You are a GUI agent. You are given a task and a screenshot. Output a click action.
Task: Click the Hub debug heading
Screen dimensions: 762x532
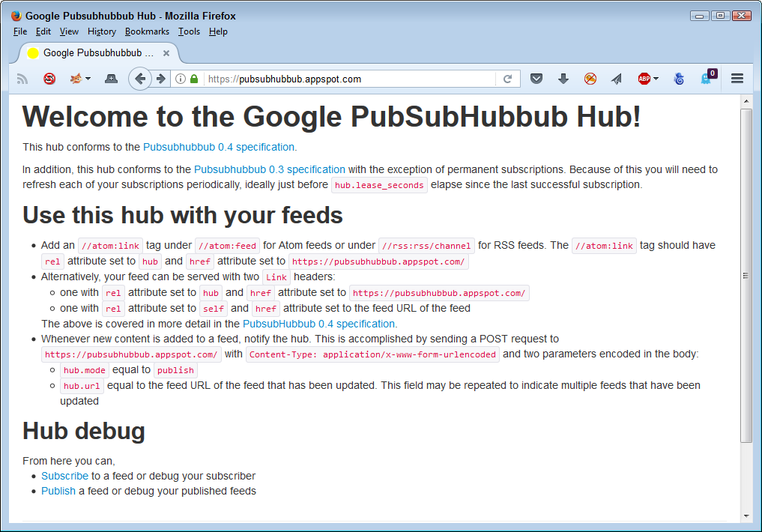coord(84,431)
